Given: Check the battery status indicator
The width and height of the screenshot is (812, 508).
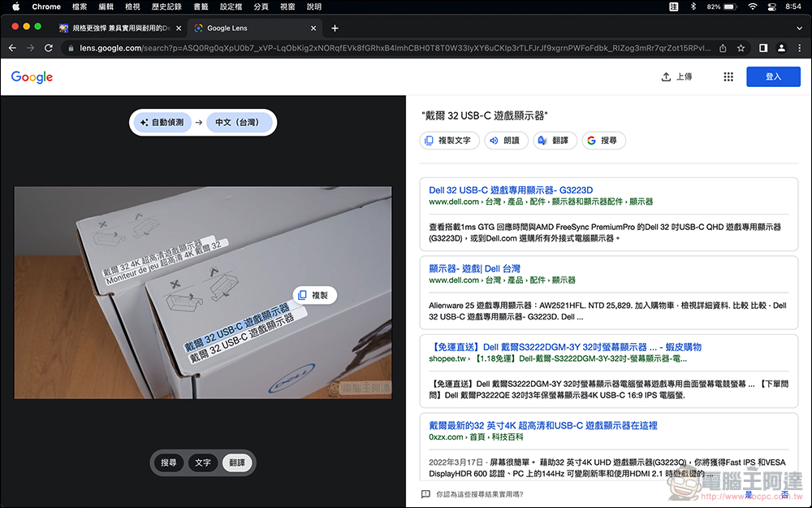Looking at the screenshot, I should (721, 7).
